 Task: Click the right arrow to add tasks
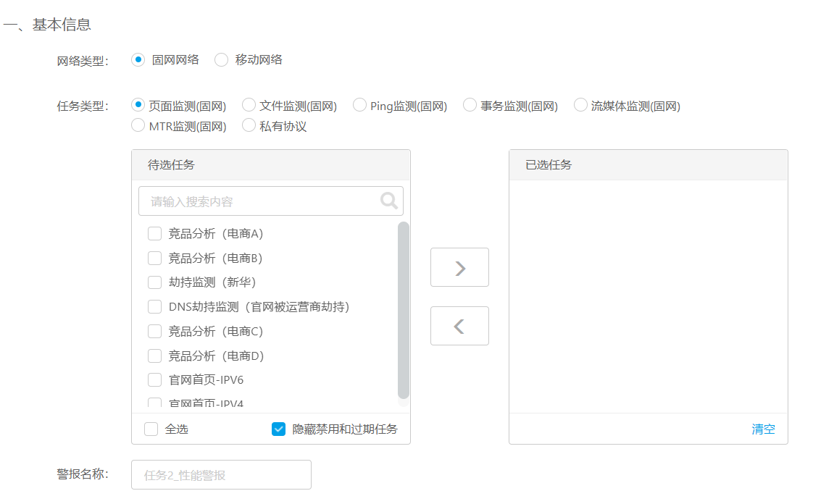[459, 268]
